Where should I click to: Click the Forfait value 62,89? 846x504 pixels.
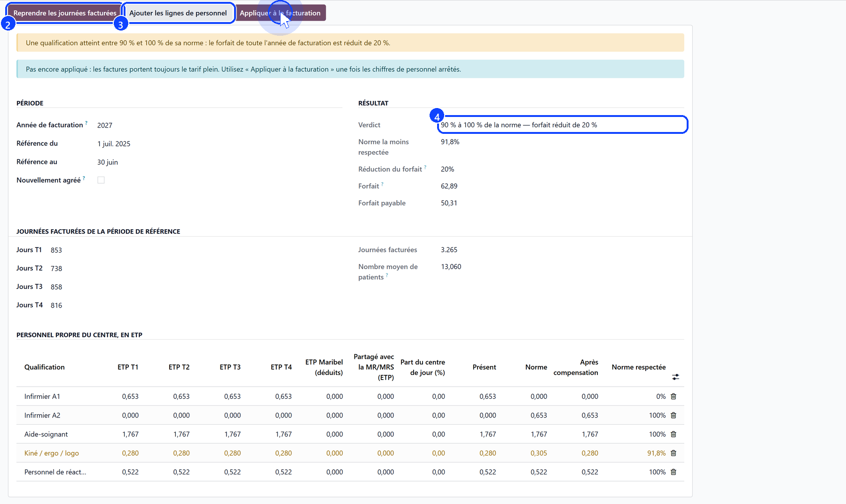[449, 186]
